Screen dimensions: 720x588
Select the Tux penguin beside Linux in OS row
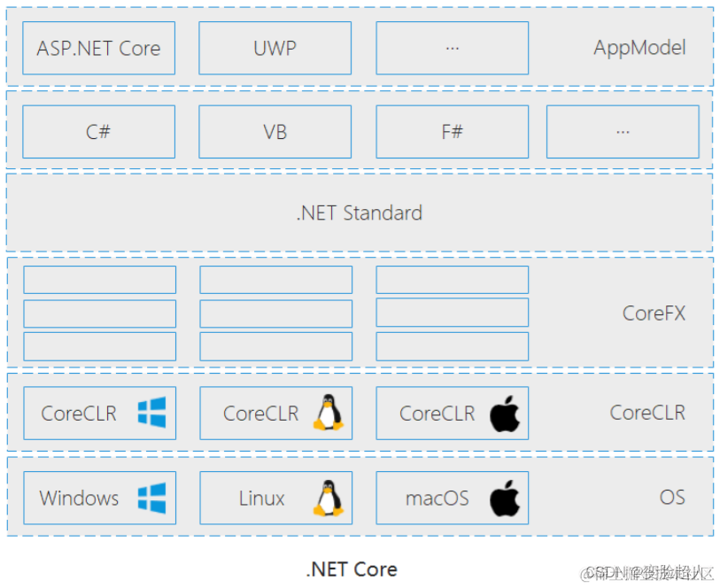[x=327, y=499]
